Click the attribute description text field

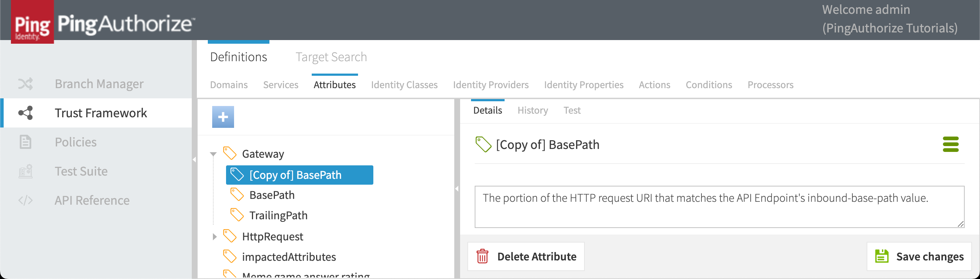click(x=719, y=207)
